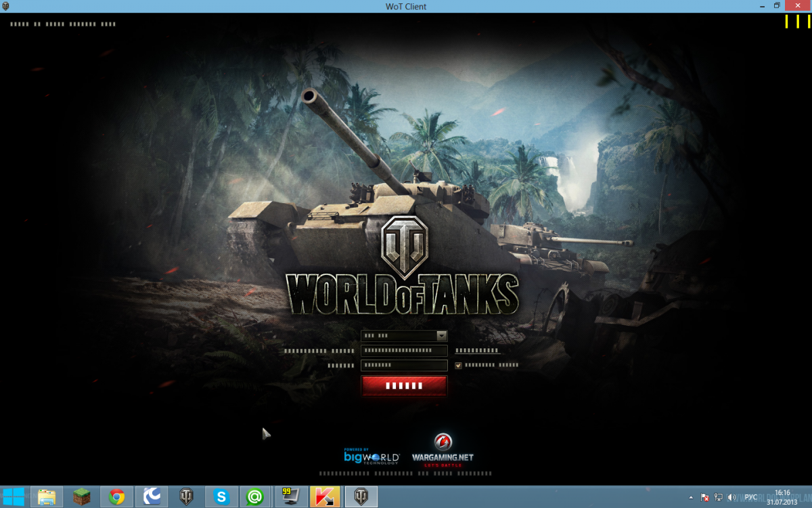This screenshot has height=508, width=812.
Task: Switch the РУС input language indicator
Action: [x=750, y=497]
